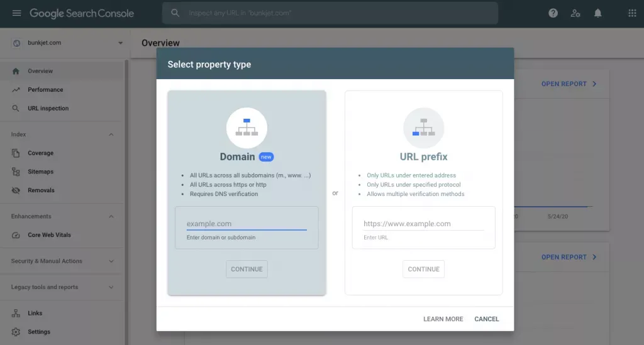The image size is (644, 345).
Task: Open the hamburger main menu
Action: [x=16, y=13]
